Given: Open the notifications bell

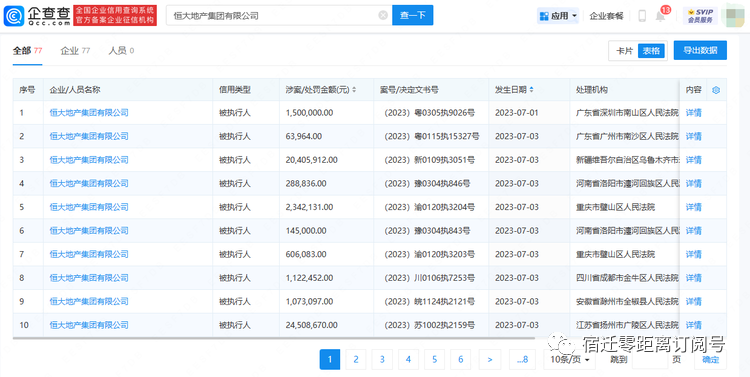Looking at the screenshot, I should 661,16.
